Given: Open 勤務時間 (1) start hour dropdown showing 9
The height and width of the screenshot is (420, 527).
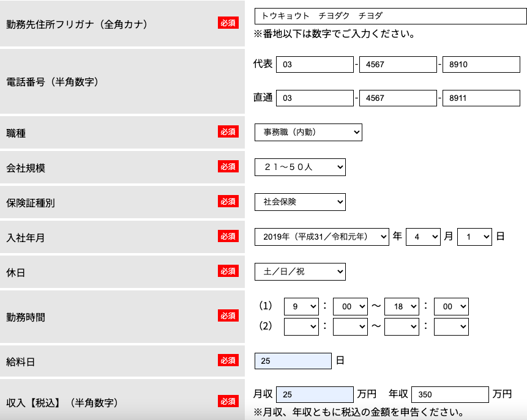Looking at the screenshot, I should 301,307.
